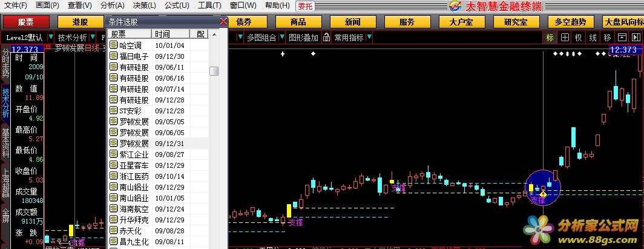644x249 pixels.
Task: Switch to 上海超赢 side tab
Action: tap(6, 183)
